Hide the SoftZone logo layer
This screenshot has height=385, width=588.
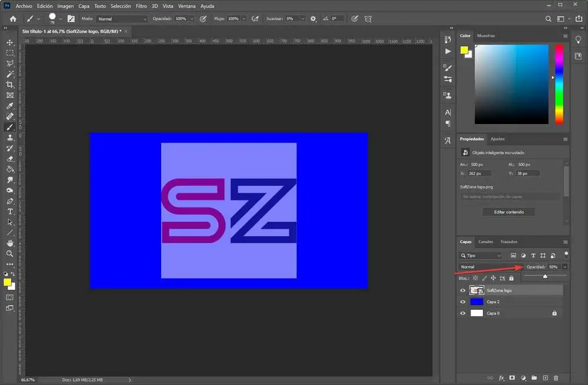click(x=462, y=290)
